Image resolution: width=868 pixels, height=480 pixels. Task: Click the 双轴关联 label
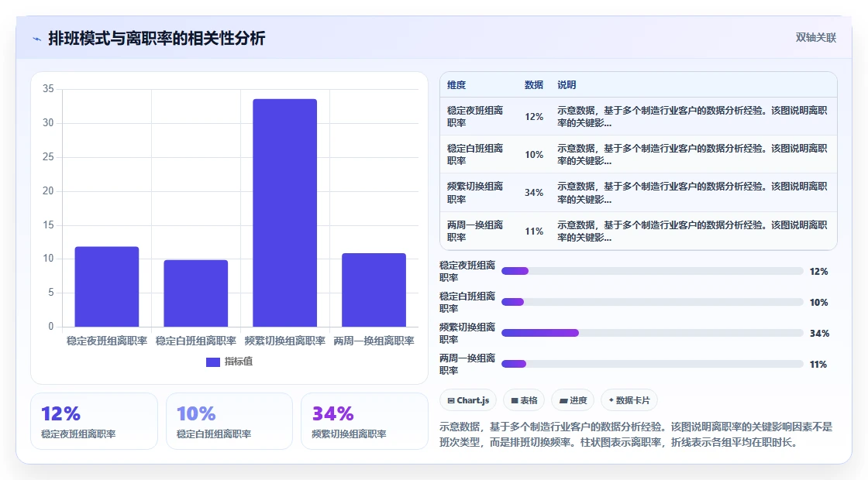815,38
